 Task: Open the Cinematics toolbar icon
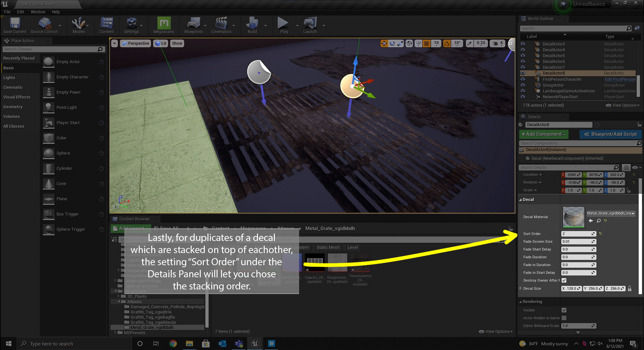221,26
